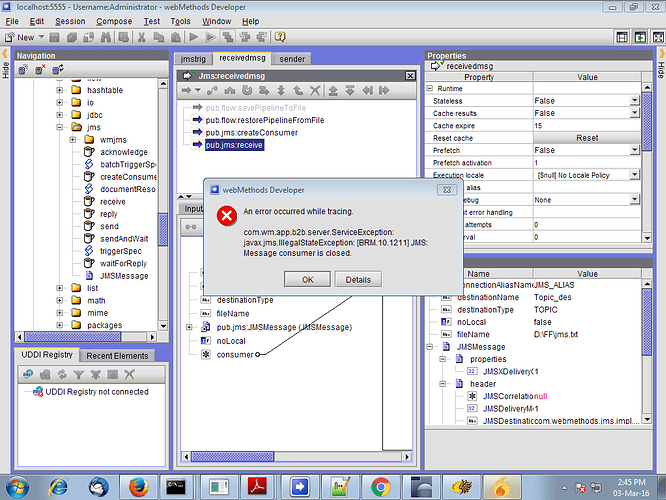Open the Stateless value dropdown
Viewport: 666px width, 500px height.
[x=634, y=101]
